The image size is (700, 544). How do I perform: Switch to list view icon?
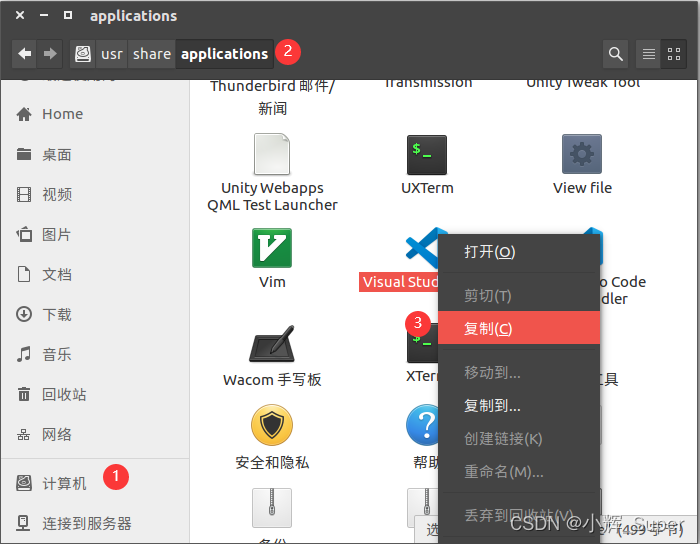tap(648, 54)
